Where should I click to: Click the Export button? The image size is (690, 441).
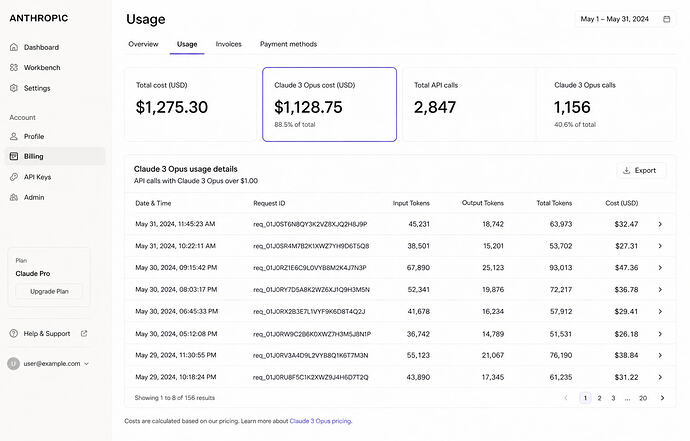(x=641, y=170)
